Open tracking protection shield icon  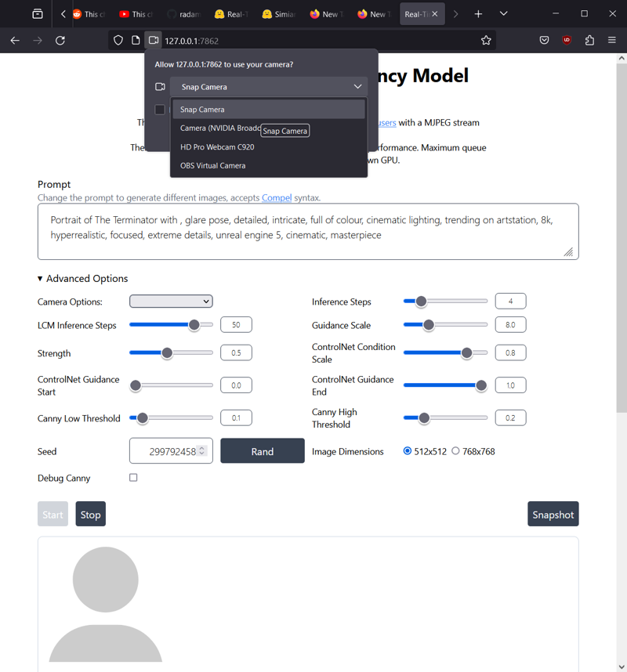[x=118, y=40]
